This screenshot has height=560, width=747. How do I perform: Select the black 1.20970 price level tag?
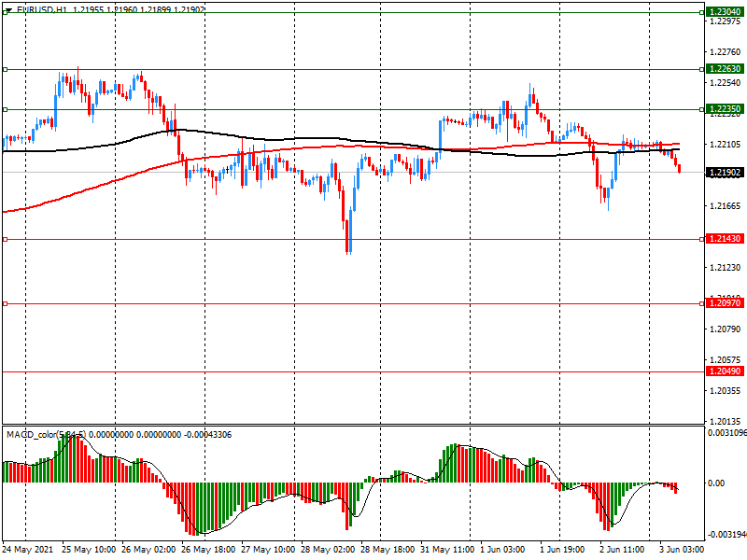pyautogui.click(x=724, y=303)
